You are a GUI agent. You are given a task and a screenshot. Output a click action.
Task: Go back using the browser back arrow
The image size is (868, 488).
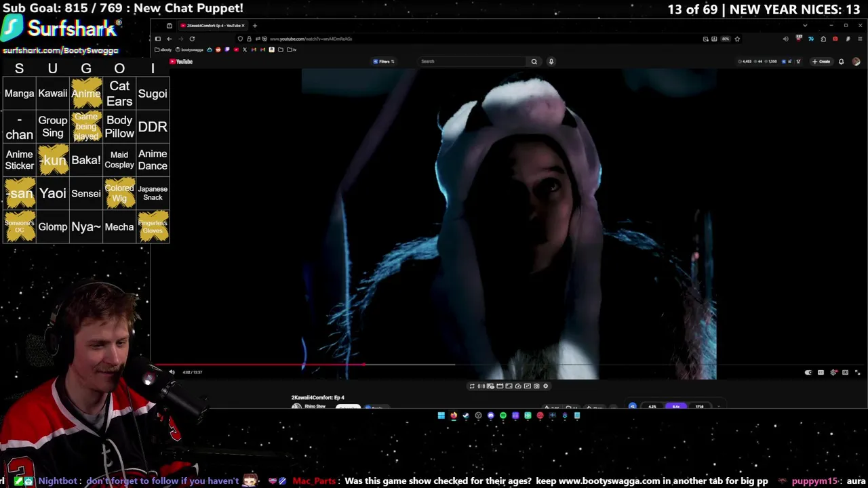(x=170, y=39)
